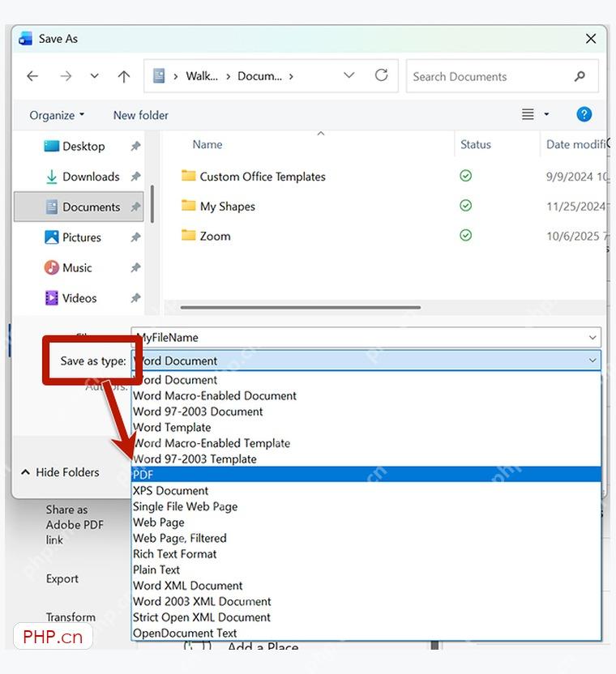
Task: Open recent locations chevron next to forward arrow
Action: (x=94, y=76)
